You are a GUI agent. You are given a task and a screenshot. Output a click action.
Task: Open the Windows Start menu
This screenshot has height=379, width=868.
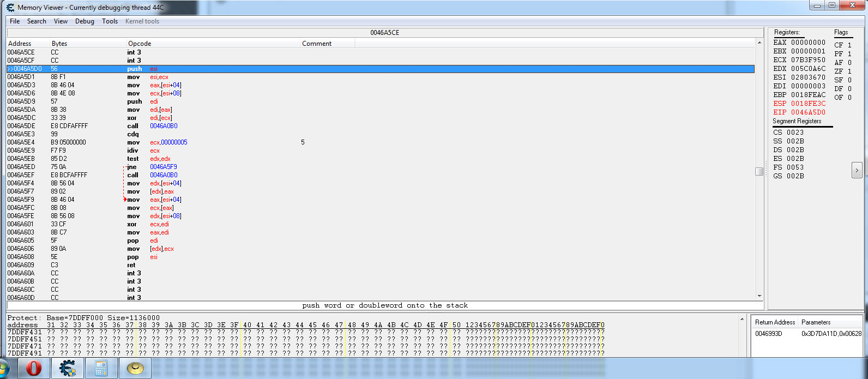pyautogui.click(x=3, y=369)
